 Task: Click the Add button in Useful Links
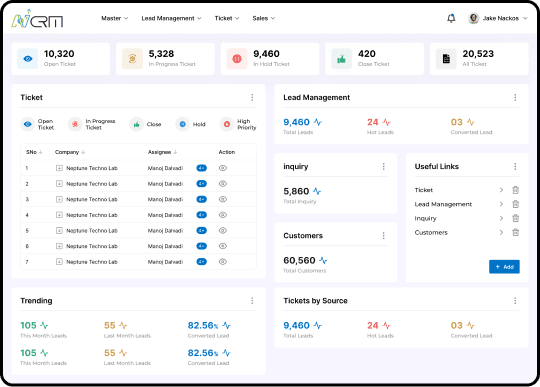click(504, 267)
